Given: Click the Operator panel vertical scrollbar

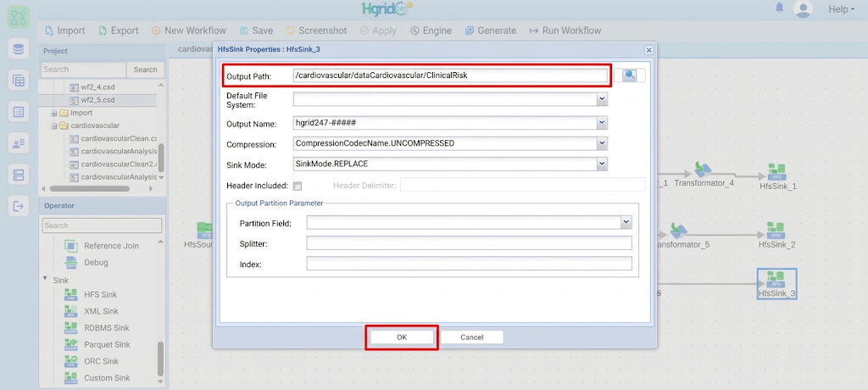Looking at the screenshot, I should 161,357.
